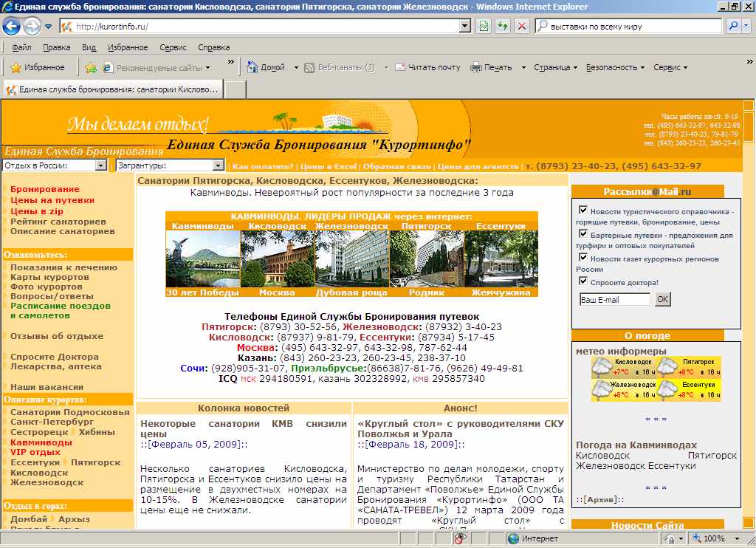Click the Обратная связь link
This screenshot has width=756, height=548.
[396, 166]
